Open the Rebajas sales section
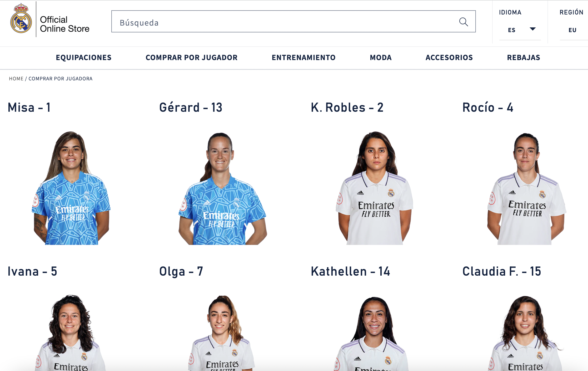588x371 pixels. (x=524, y=57)
